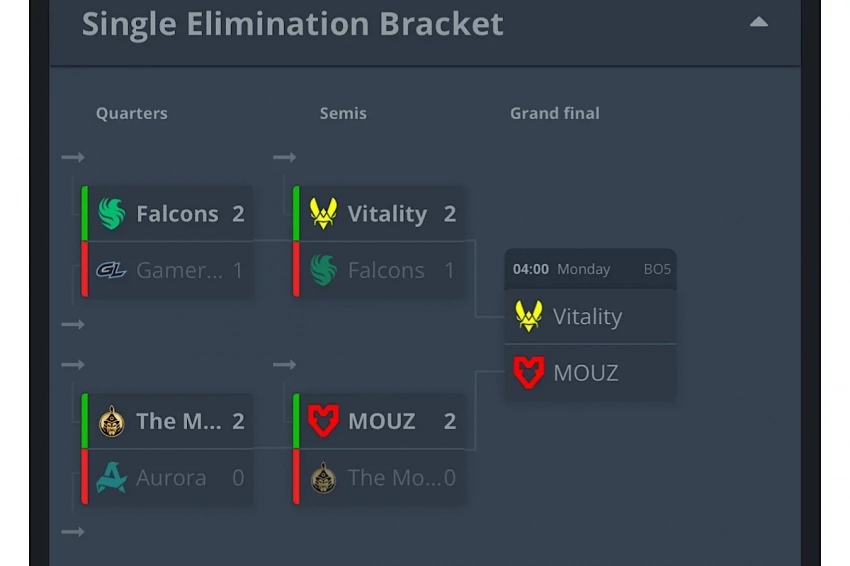Open the Falcons vs GamerLegion quarterfinal match

click(x=167, y=242)
